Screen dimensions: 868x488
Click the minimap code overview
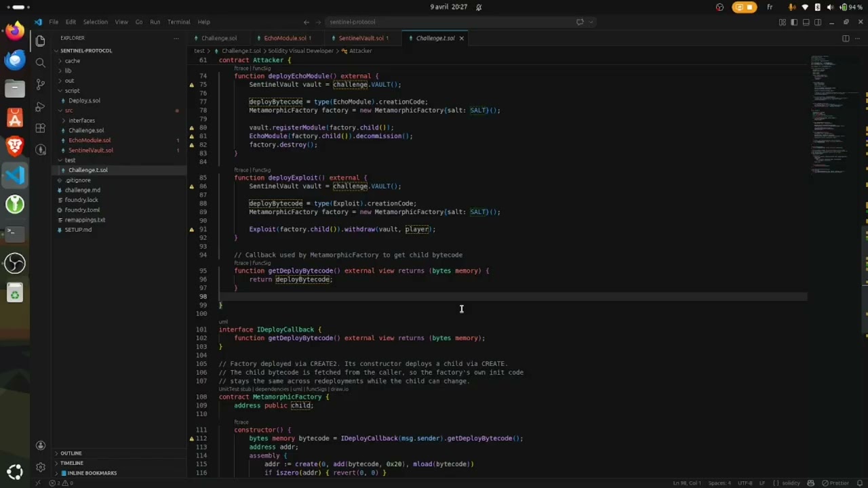pos(831,115)
